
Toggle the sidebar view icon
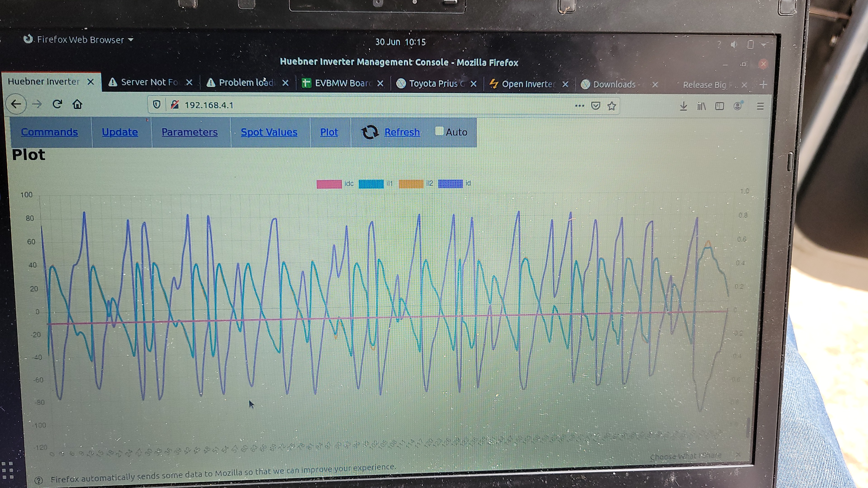(x=719, y=106)
